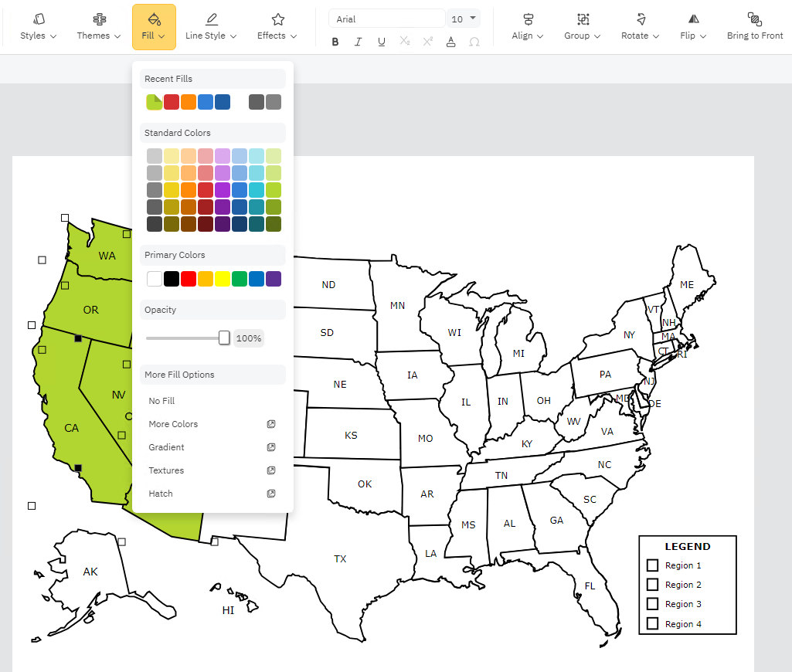Screen dimensions: 792x672
Task: Open the Gradient fill options
Action: 167,447
